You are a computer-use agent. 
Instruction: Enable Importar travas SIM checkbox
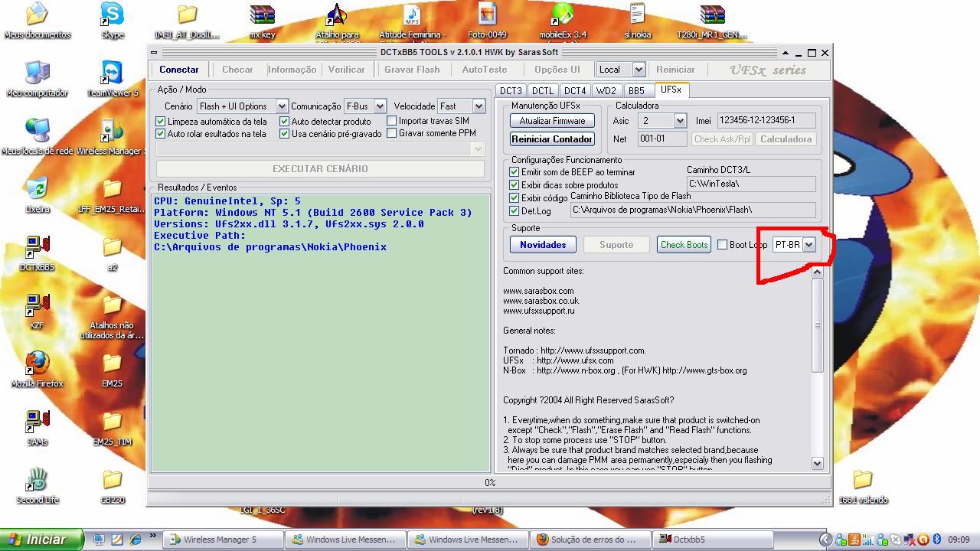pos(392,121)
